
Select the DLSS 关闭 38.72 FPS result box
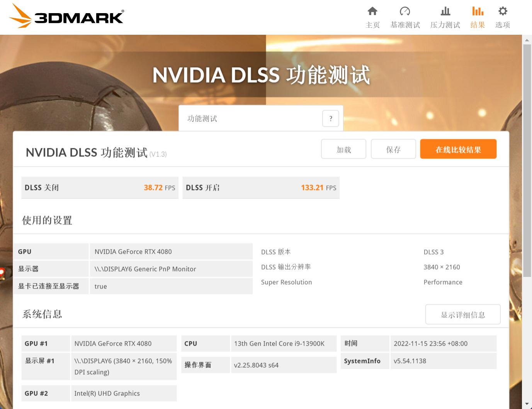[x=100, y=188]
